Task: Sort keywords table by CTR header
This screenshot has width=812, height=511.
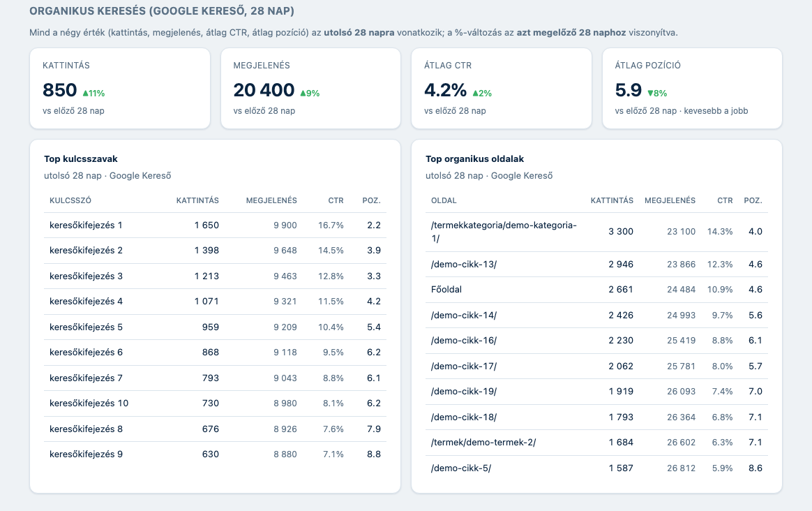Action: [336, 200]
